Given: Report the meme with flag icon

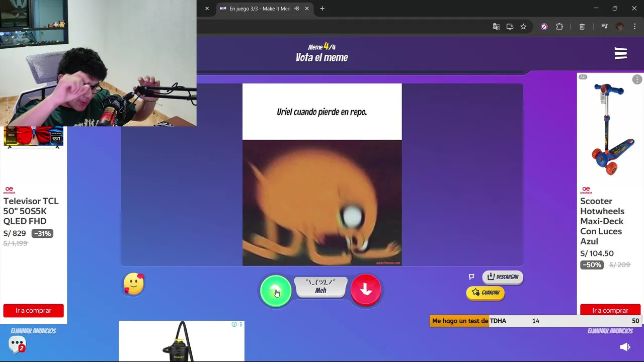Looking at the screenshot, I should [x=471, y=277].
